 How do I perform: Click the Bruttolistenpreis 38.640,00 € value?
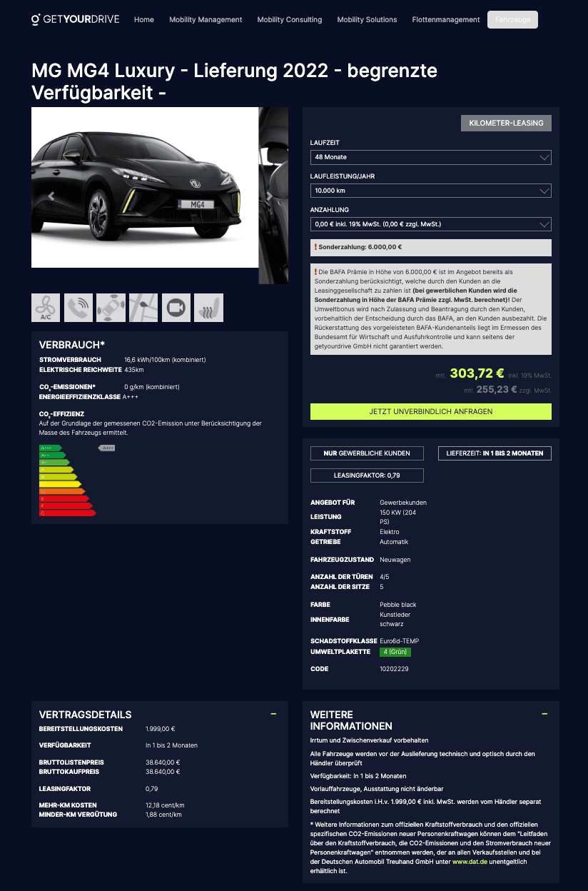tap(163, 762)
